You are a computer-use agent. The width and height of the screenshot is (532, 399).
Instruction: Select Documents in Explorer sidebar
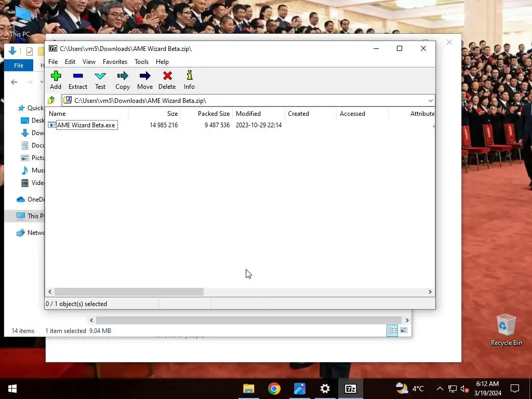33,145
